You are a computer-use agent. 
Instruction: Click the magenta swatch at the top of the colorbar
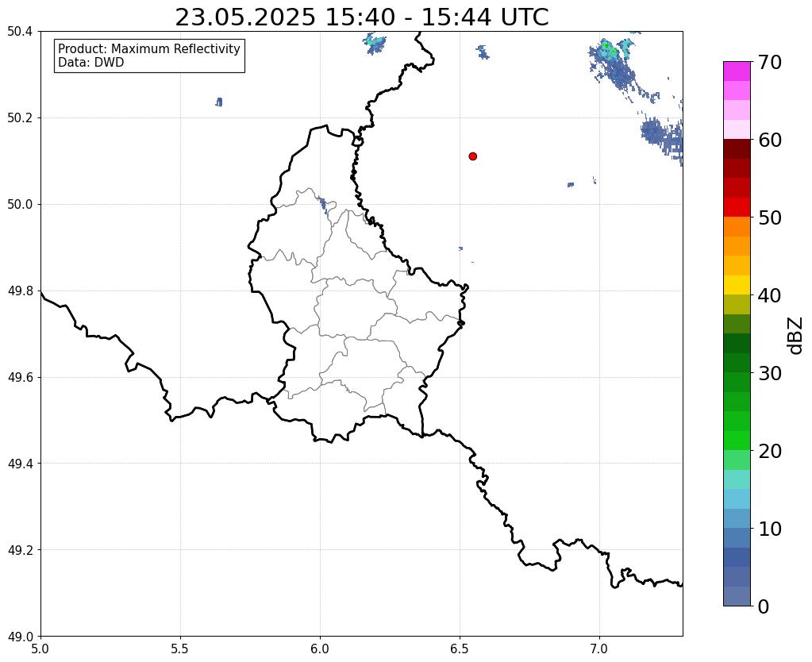pos(737,71)
